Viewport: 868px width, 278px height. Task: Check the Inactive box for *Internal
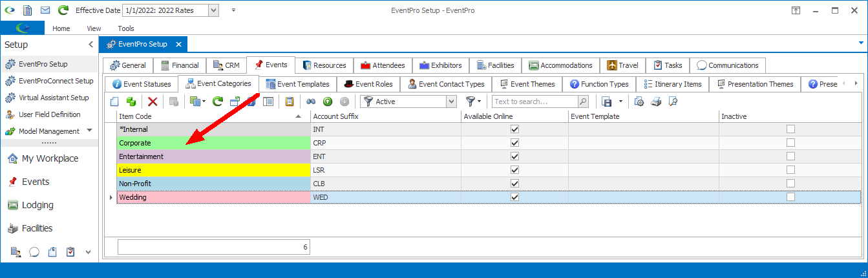click(x=790, y=129)
